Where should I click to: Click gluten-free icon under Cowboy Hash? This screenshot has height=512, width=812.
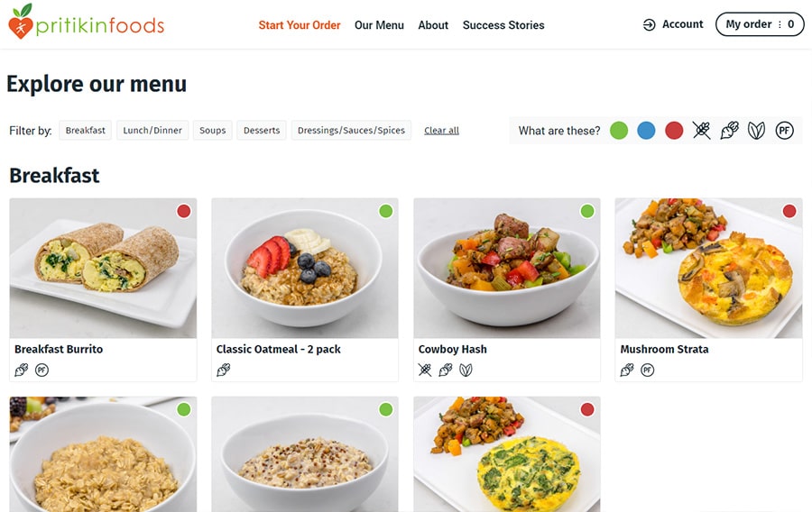(425, 370)
